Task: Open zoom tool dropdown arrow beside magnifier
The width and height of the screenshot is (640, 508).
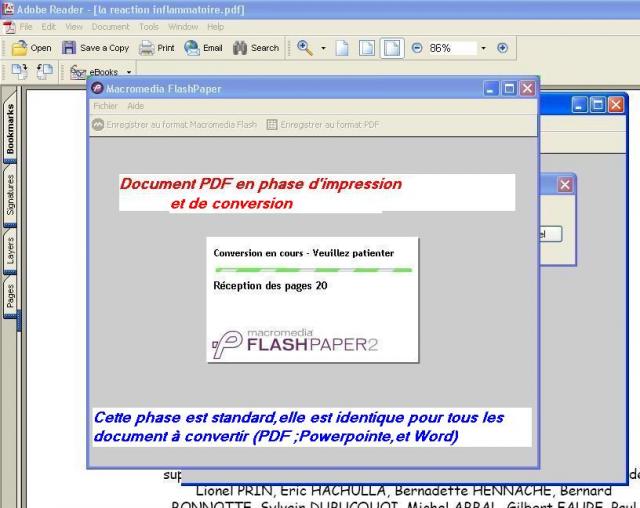Action: click(323, 48)
